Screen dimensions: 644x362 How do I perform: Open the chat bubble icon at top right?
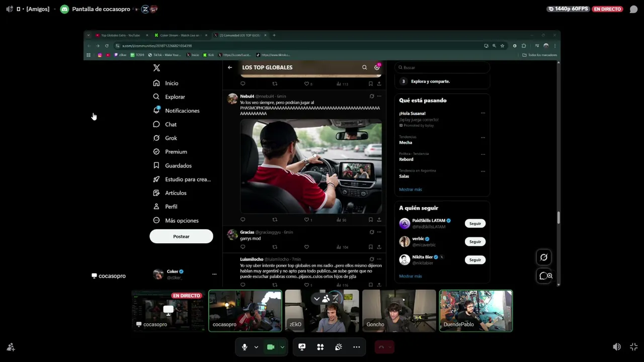point(633,9)
